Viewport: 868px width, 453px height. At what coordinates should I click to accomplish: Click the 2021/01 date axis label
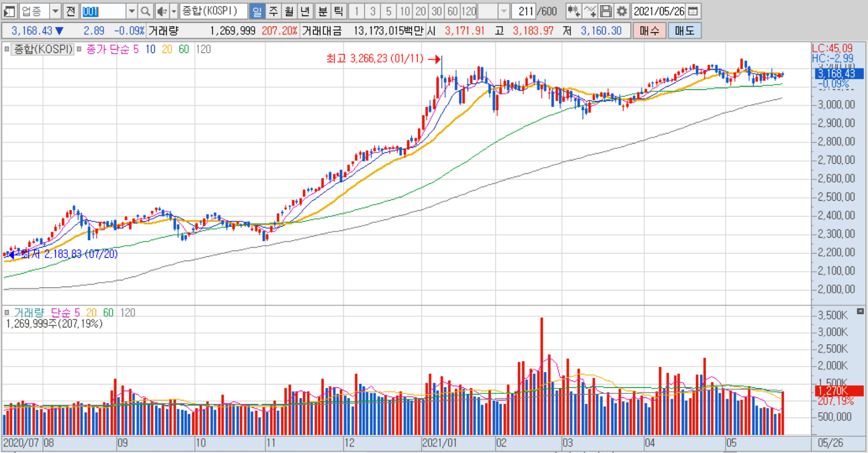coord(439,443)
